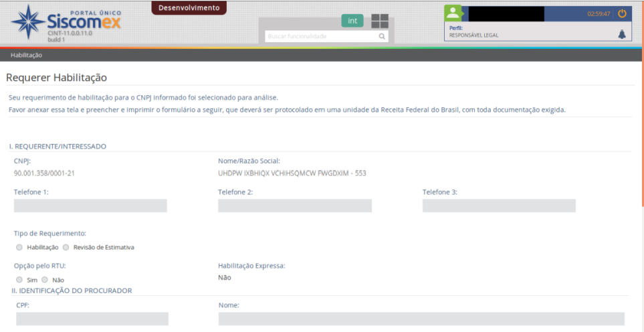Click the green 'int' badge
644x332 pixels.
click(352, 21)
